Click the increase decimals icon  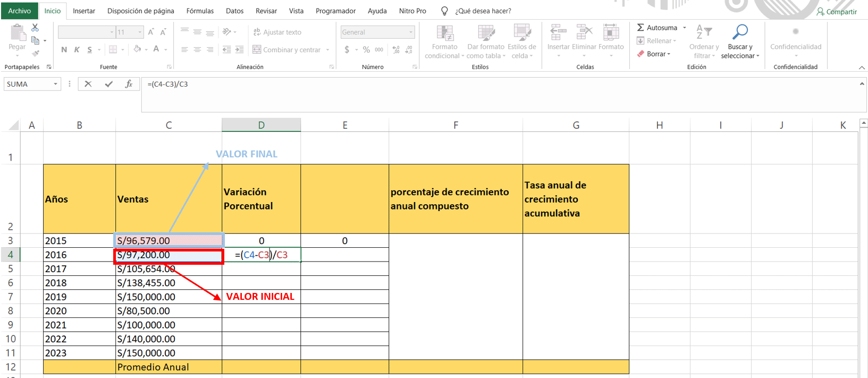396,49
